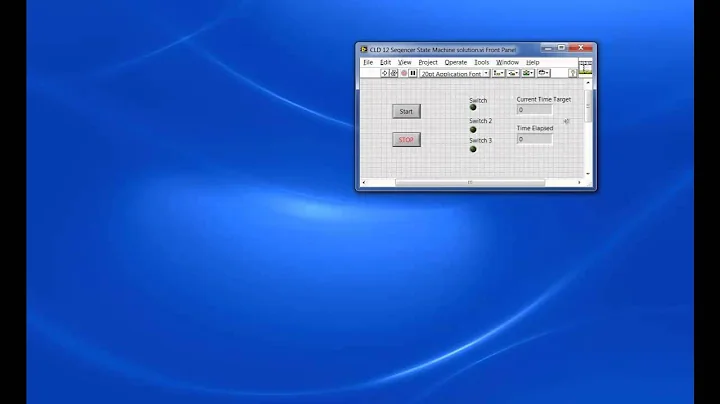
Task: Click the horizontal scrollbar left arrow
Action: coord(364,182)
